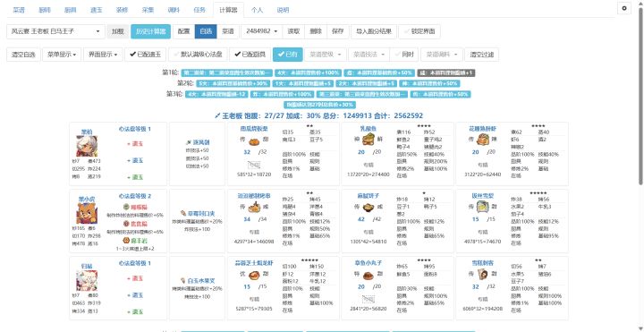
Task: Open the 2484982 saved-result dropdown
Action: 261,31
